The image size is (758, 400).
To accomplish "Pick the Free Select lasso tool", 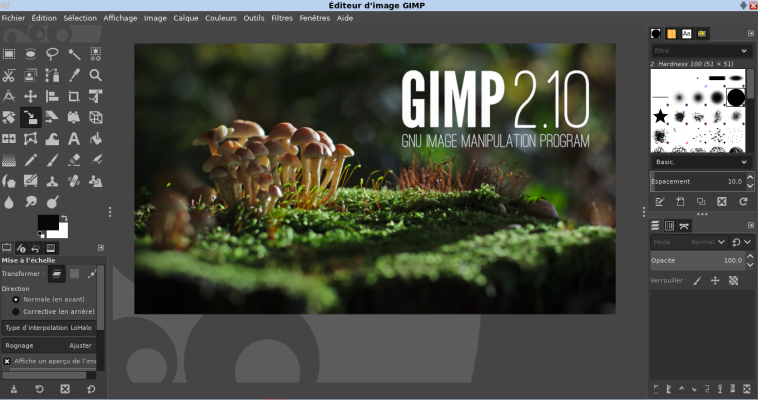I will [52, 54].
